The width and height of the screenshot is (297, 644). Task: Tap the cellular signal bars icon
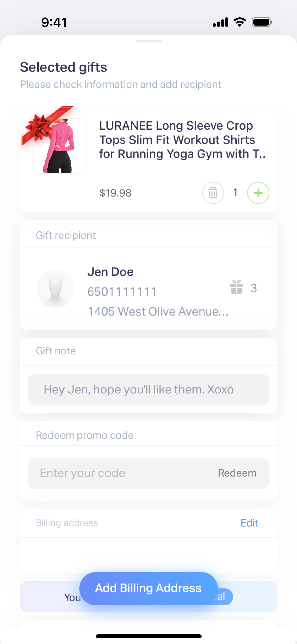pos(220,22)
